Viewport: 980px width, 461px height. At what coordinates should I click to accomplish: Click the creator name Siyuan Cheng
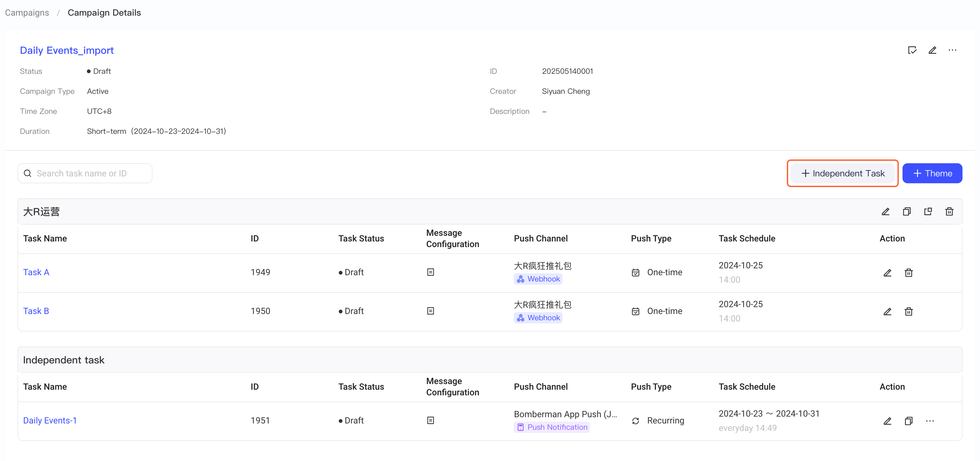[566, 91]
